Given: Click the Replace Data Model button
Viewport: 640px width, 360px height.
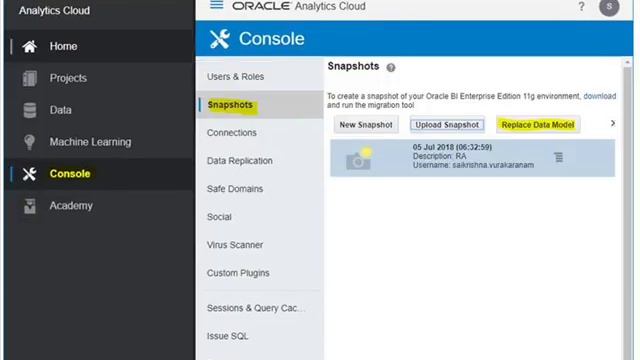Looking at the screenshot, I should pyautogui.click(x=538, y=125).
